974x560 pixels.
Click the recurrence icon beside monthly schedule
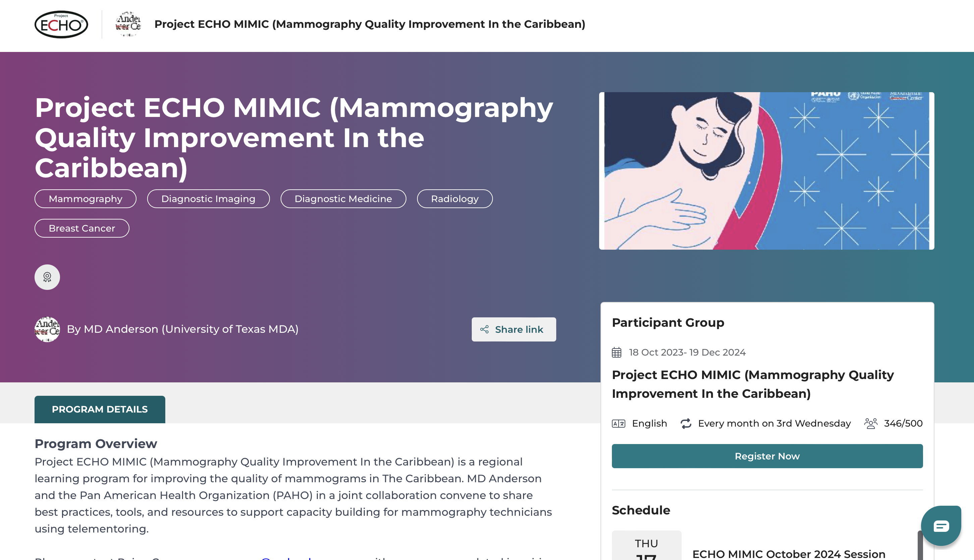click(686, 424)
